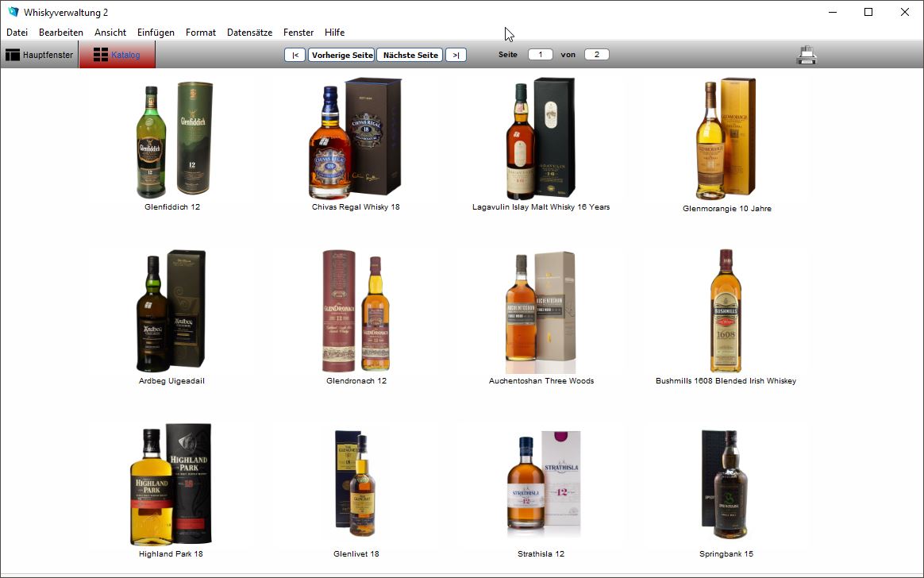Go to Vorherige Seite

tap(342, 55)
